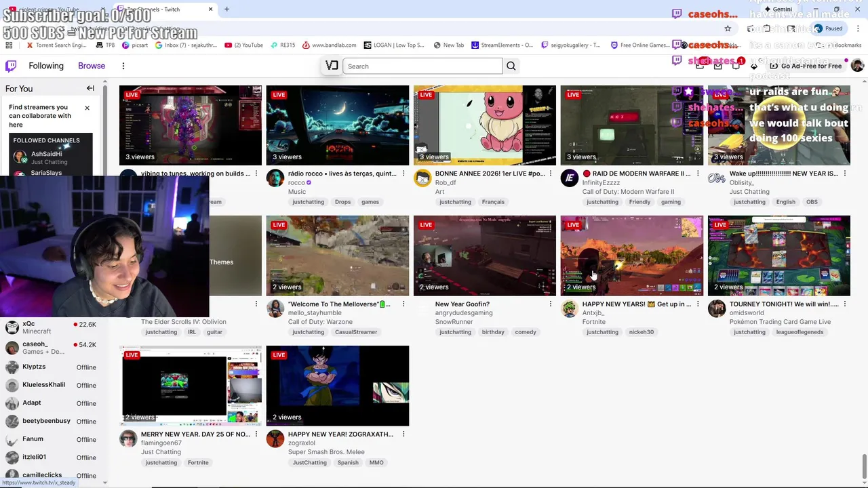868x488 pixels.
Task: Open Pokémon Trading Card Game Live category
Action: click(780, 322)
